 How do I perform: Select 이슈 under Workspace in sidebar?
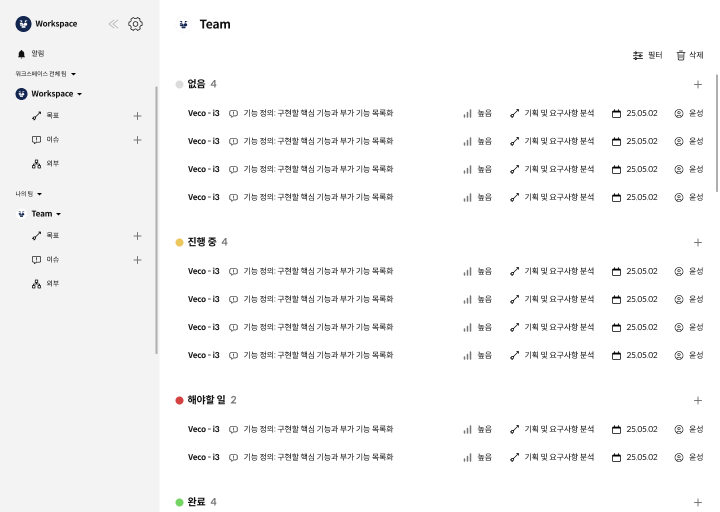[x=52, y=140]
